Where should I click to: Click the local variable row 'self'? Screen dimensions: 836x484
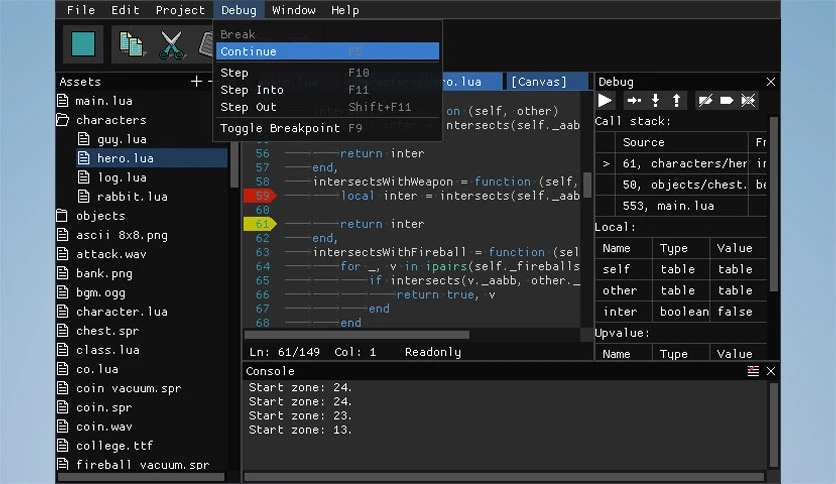(x=681, y=269)
